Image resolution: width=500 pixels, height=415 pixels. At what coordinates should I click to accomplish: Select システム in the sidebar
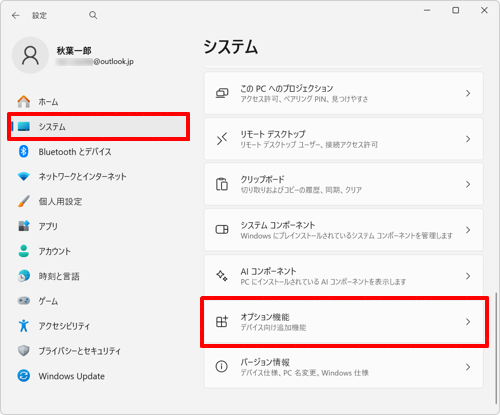tap(99, 126)
